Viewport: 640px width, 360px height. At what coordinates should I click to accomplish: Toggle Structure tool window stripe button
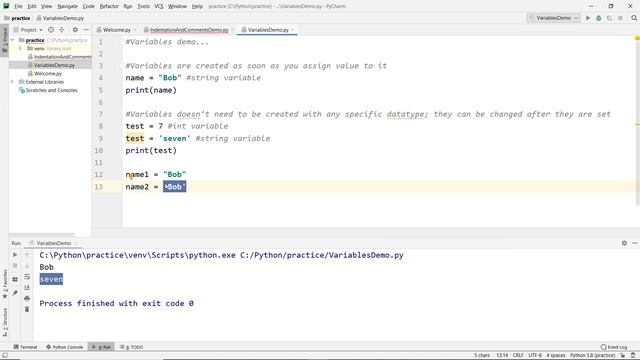click(x=4, y=322)
